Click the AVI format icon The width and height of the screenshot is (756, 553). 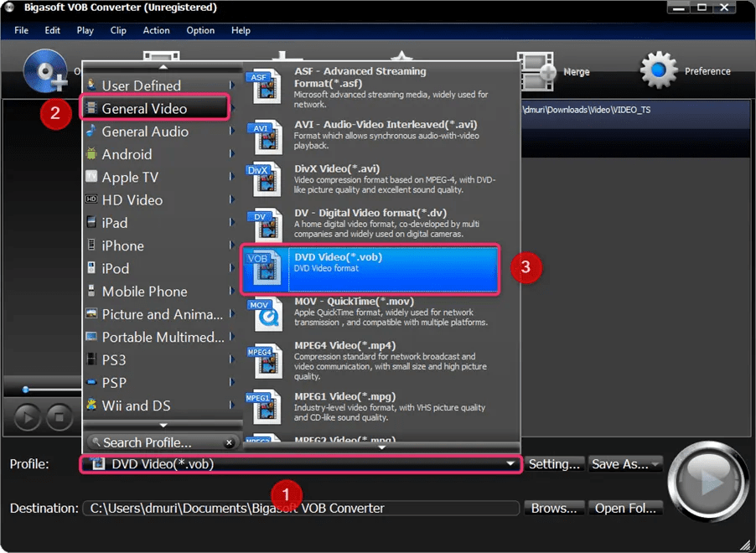pyautogui.click(x=265, y=136)
